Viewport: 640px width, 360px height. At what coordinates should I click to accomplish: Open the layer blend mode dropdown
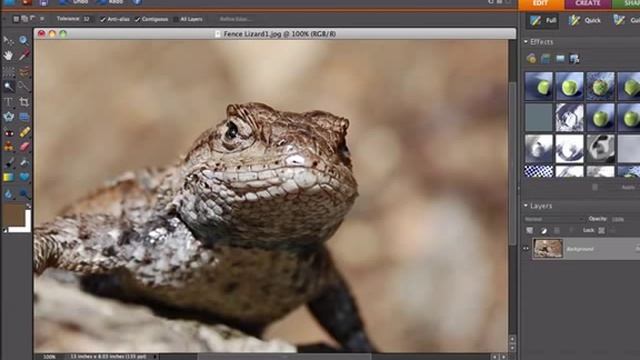(553, 219)
